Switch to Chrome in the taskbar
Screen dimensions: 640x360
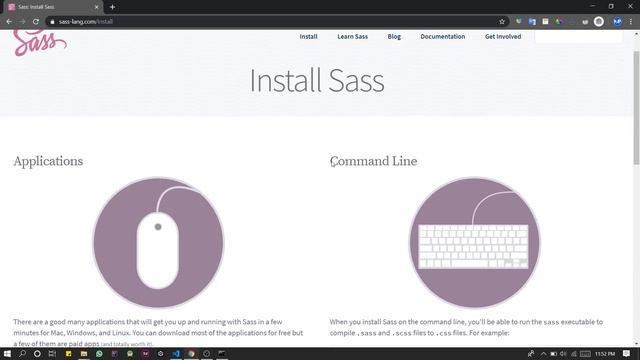(x=191, y=353)
